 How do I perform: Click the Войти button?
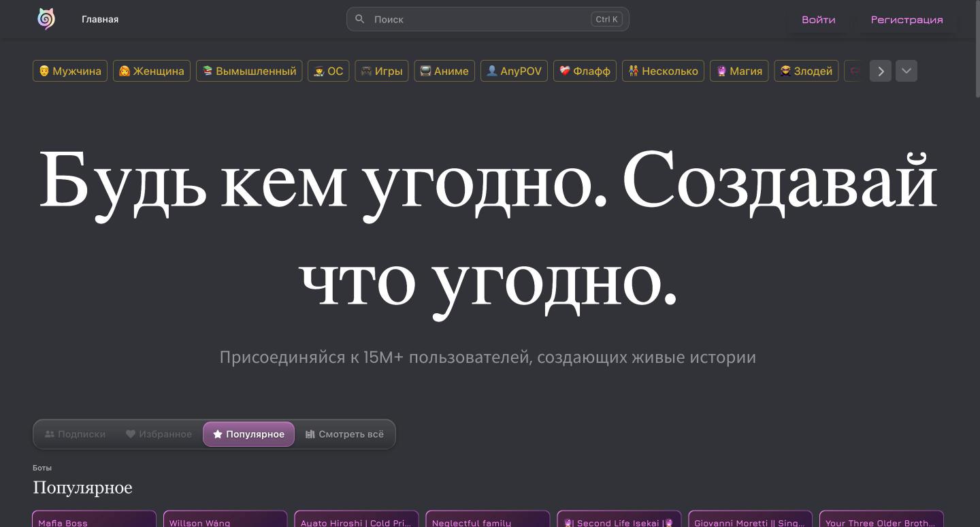pos(818,20)
